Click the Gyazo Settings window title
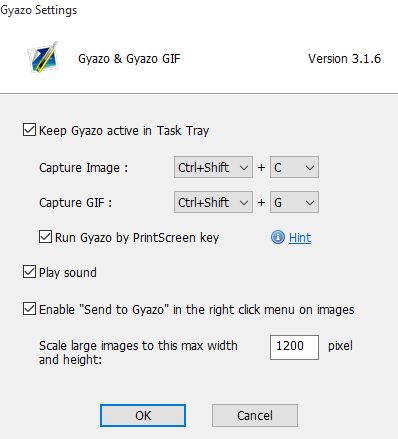The height and width of the screenshot is (439, 398). (x=39, y=10)
